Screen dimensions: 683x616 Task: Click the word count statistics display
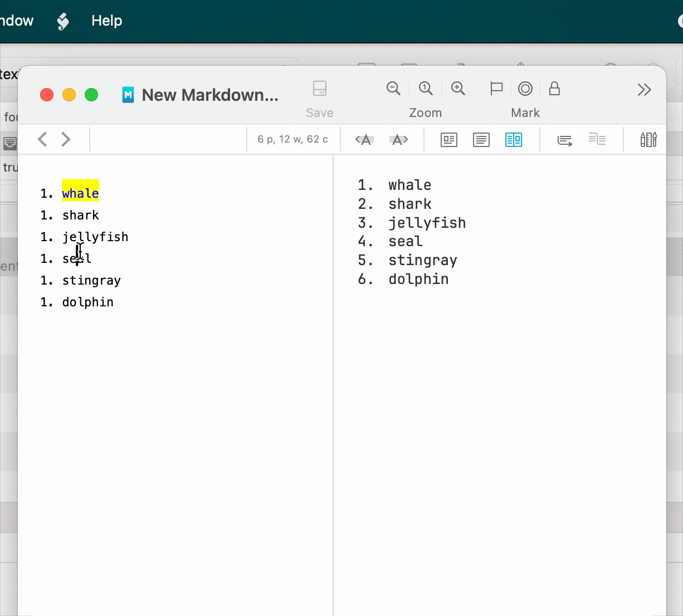(292, 139)
